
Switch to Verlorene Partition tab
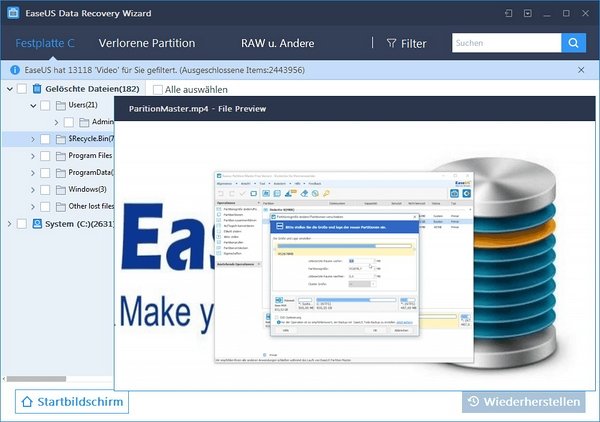click(147, 43)
